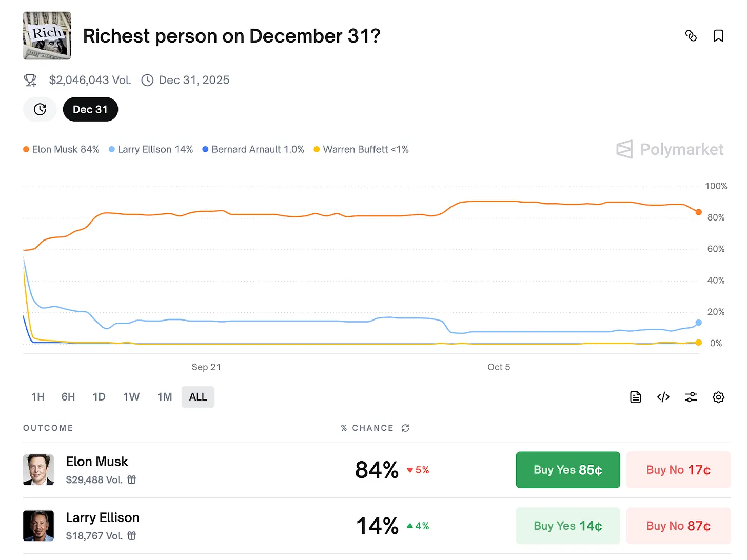Click the clock history icon button
Image resolution: width=747 pixels, height=560 pixels.
(40, 109)
